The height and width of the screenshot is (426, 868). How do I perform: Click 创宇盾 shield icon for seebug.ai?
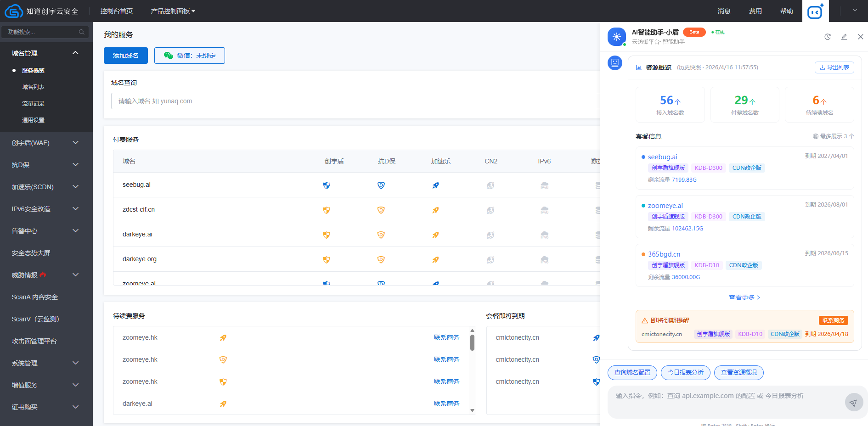click(x=327, y=185)
